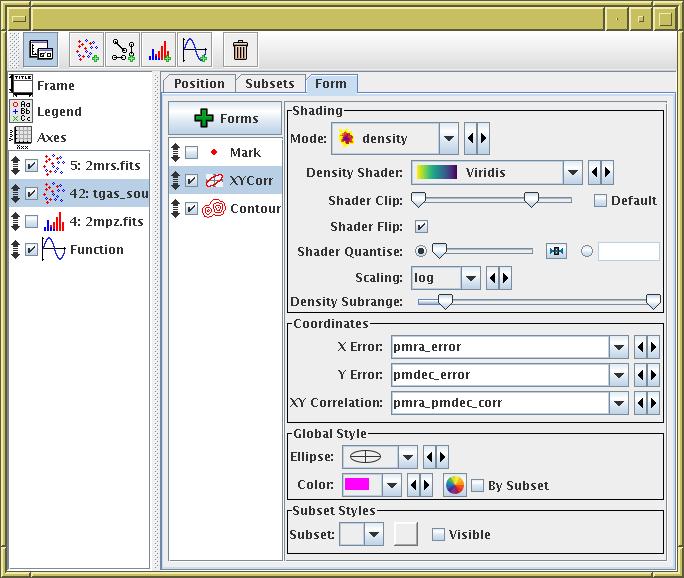The width and height of the screenshot is (684, 578).
Task: Click the add pair link layer icon
Action: (x=123, y=49)
